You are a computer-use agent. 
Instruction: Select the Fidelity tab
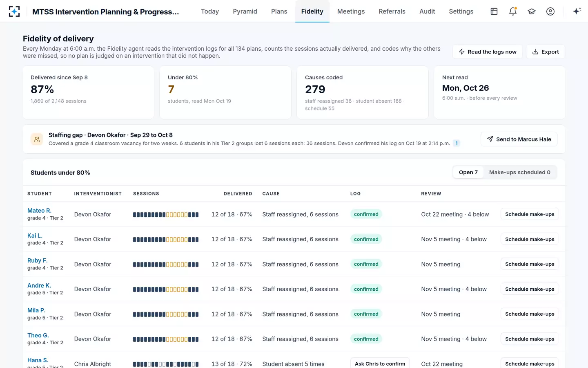[312, 11]
